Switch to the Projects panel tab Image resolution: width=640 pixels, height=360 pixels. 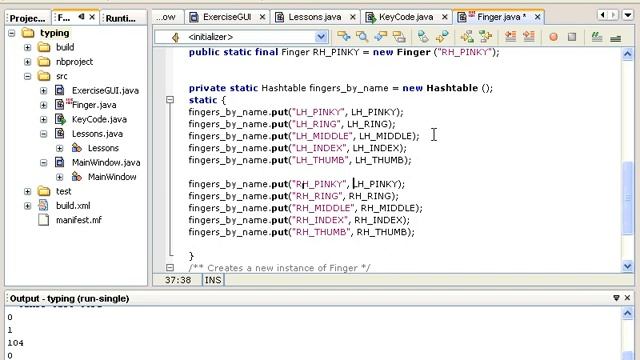pyautogui.click(x=27, y=18)
